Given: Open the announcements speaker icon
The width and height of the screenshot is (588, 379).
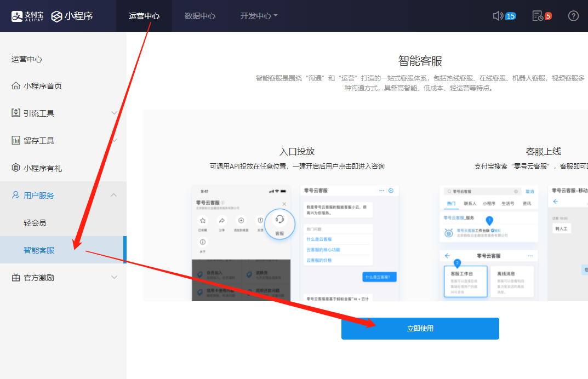Looking at the screenshot, I should (x=498, y=16).
